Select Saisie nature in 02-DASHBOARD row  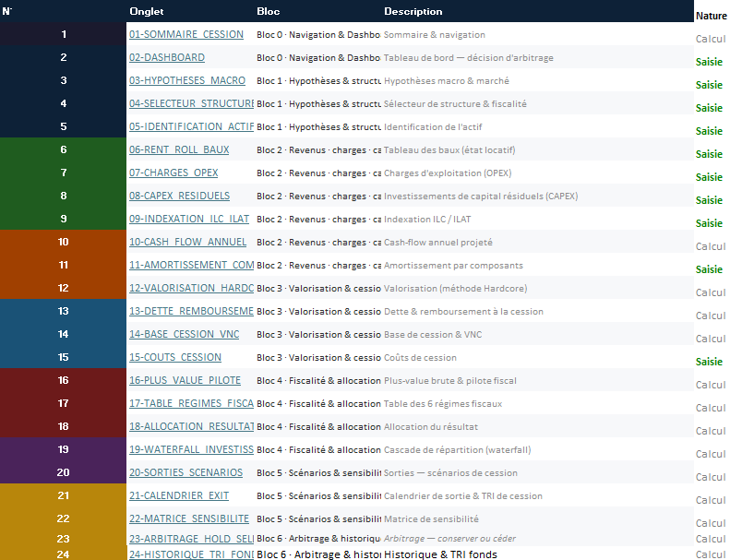[x=709, y=62]
